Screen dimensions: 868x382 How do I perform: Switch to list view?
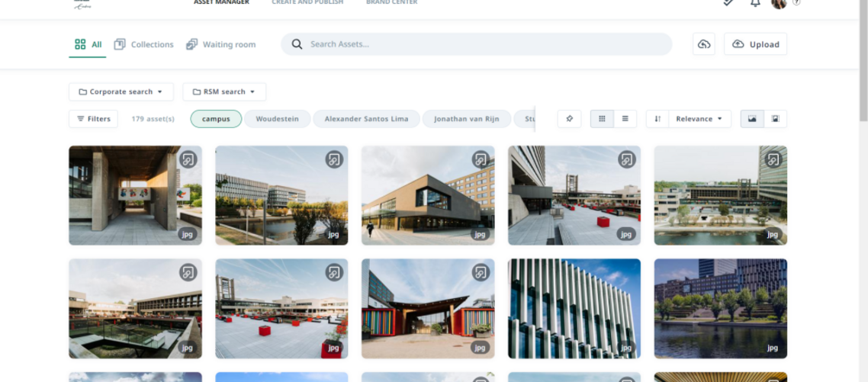pyautogui.click(x=625, y=119)
